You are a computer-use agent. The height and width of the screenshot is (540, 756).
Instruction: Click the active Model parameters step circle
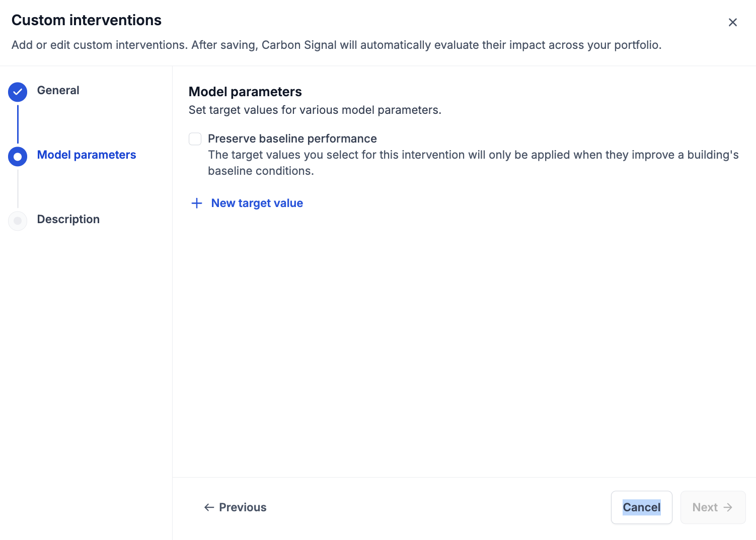pos(18,156)
